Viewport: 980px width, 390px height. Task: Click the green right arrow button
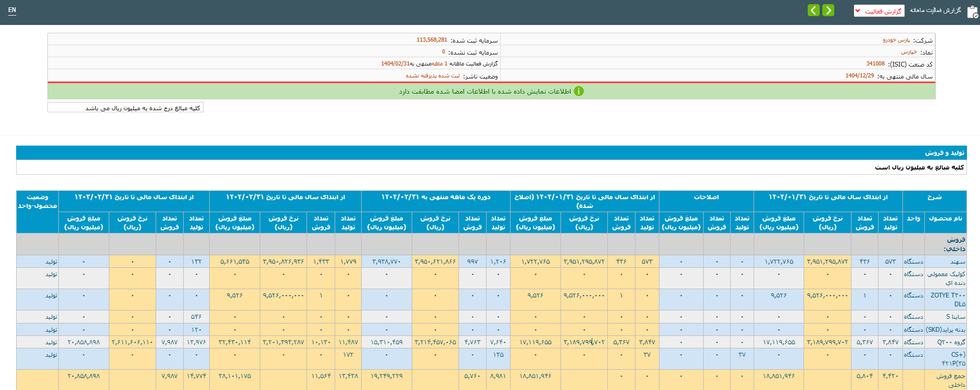828,10
